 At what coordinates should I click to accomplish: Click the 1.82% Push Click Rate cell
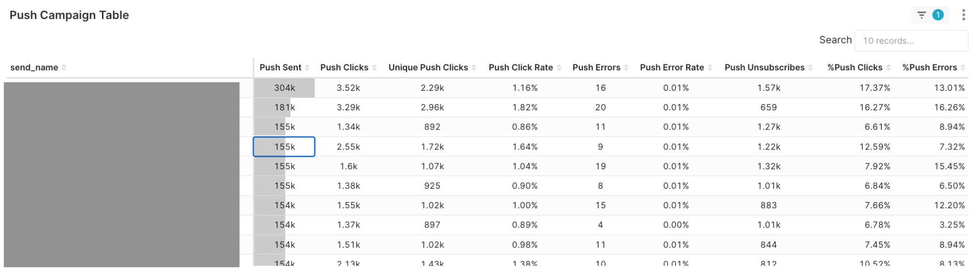(524, 108)
